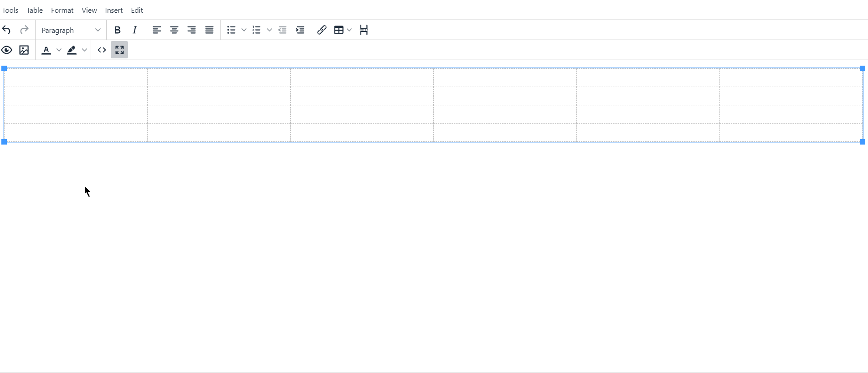Click the first cell of the table

(76, 78)
